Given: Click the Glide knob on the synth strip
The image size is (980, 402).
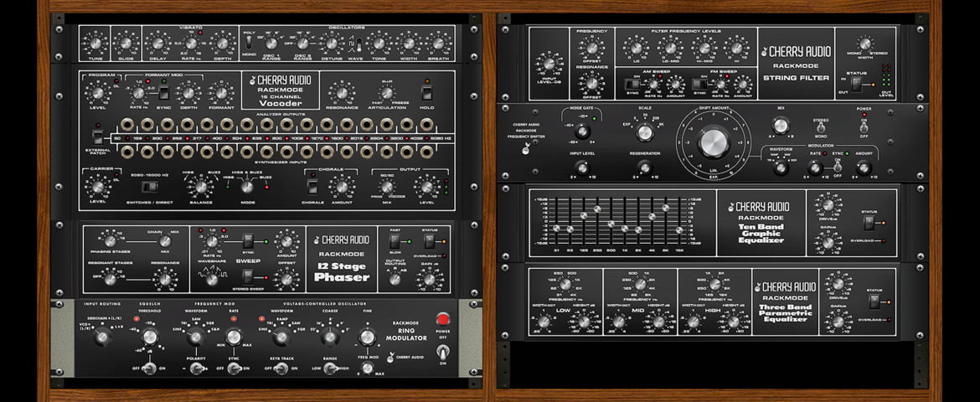Looking at the screenshot, I should point(126,44).
